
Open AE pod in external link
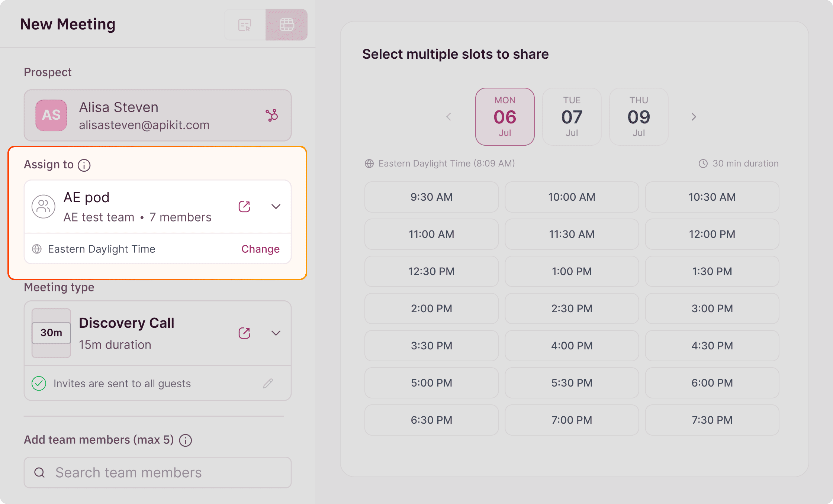[244, 207]
